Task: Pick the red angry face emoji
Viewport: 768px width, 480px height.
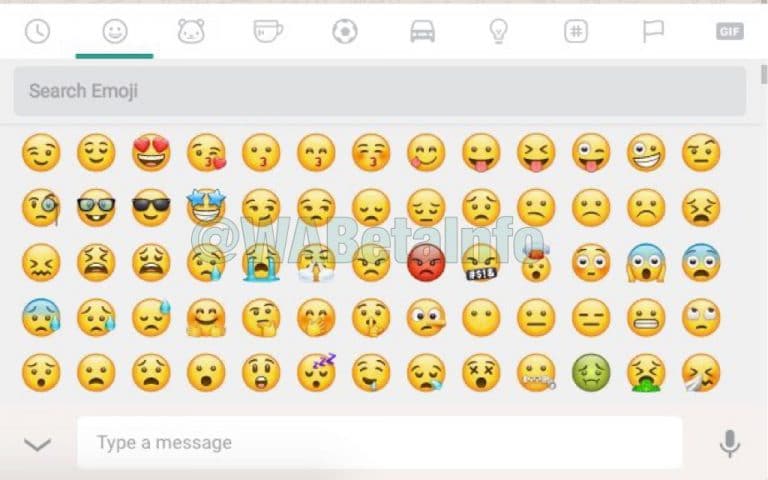Action: tap(426, 263)
